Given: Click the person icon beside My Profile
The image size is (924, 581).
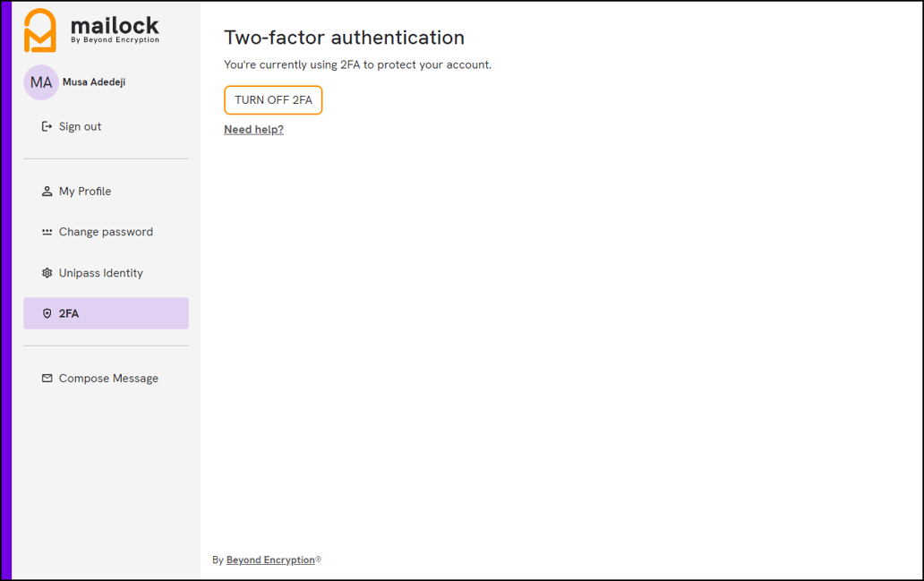Looking at the screenshot, I should point(46,191).
